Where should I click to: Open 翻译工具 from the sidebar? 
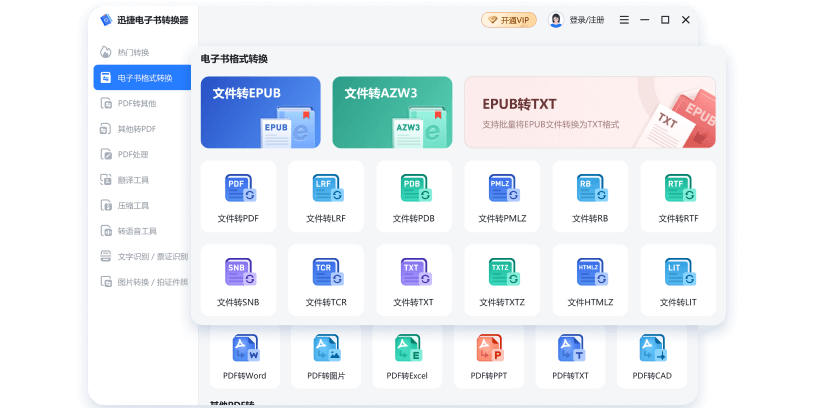pos(133,180)
